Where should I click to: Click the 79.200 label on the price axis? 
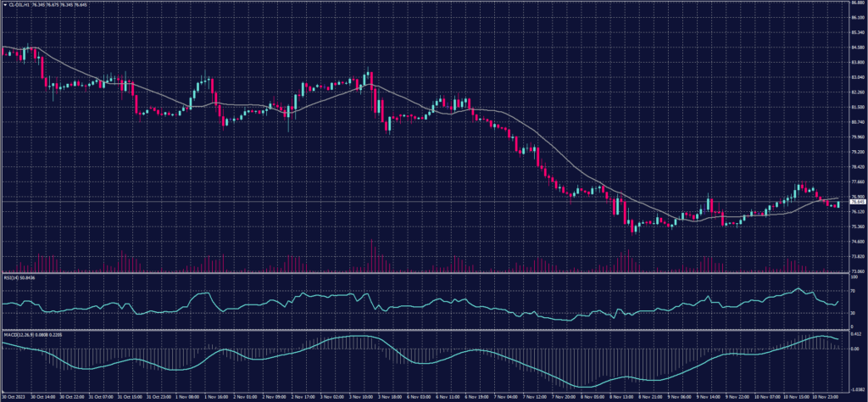[x=857, y=152]
